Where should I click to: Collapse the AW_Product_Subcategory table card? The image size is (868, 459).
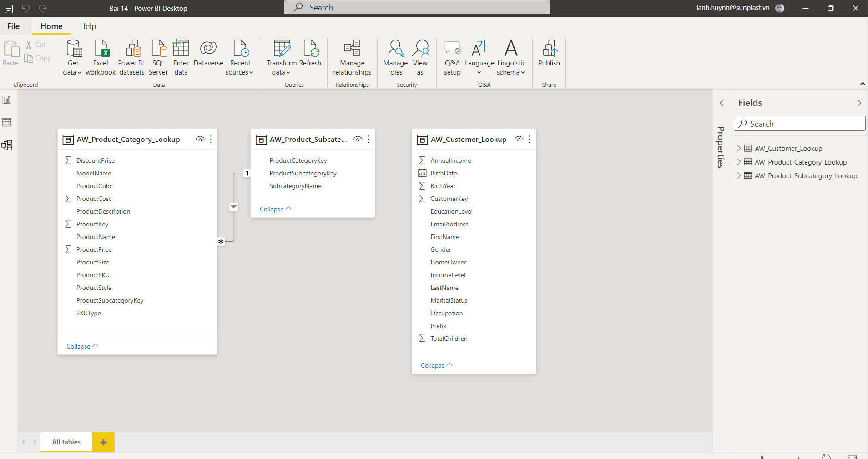(x=276, y=209)
